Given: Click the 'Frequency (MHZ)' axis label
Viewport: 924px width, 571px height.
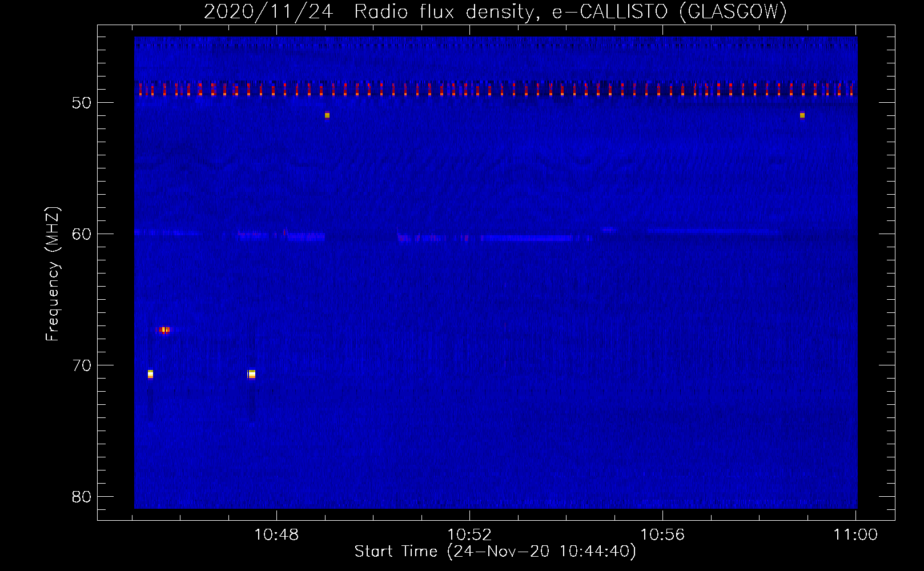Looking at the screenshot, I should pyautogui.click(x=53, y=274).
